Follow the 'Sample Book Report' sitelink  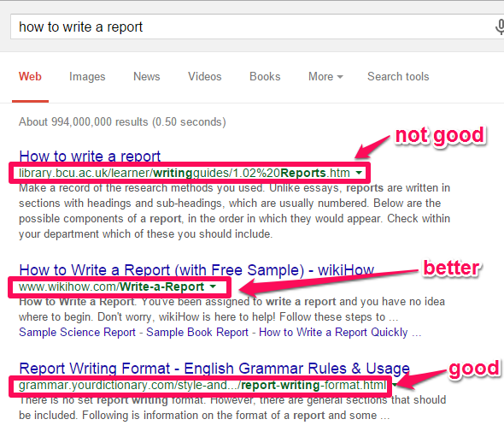197,332
